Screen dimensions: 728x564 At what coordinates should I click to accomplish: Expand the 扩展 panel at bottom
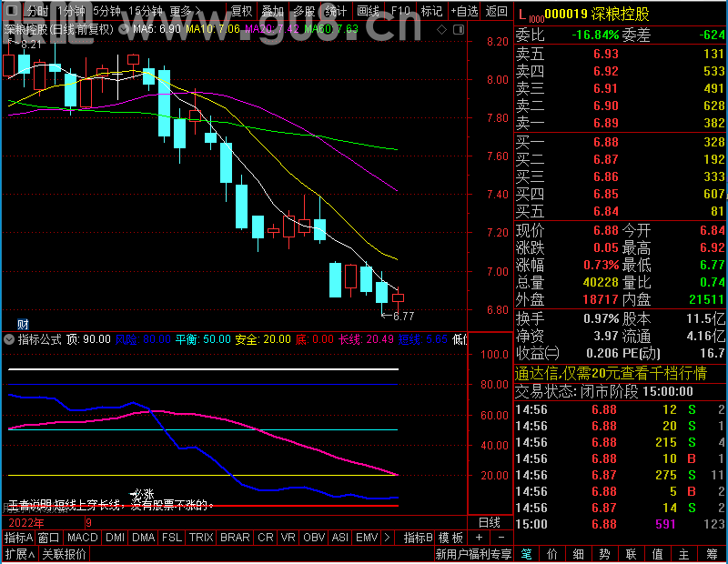click(19, 554)
